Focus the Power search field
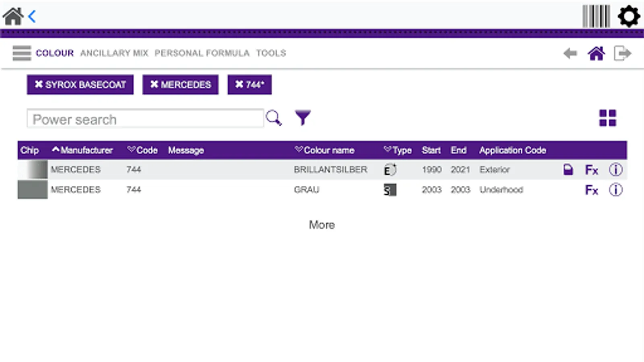This screenshot has width=644, height=362. [145, 119]
